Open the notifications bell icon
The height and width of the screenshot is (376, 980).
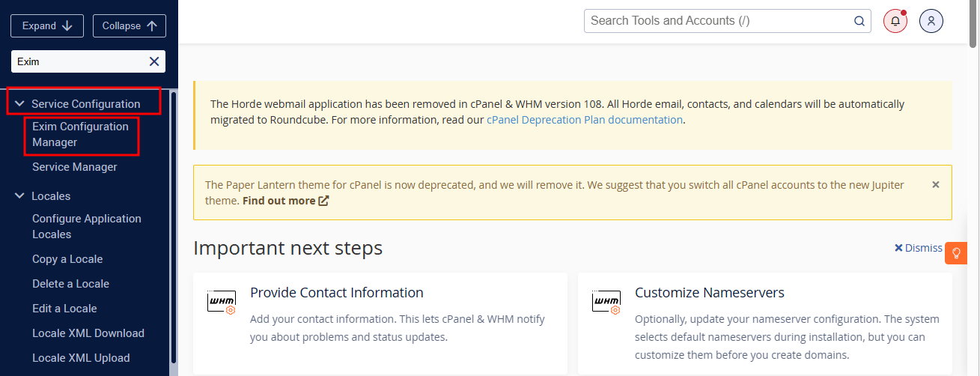895,21
